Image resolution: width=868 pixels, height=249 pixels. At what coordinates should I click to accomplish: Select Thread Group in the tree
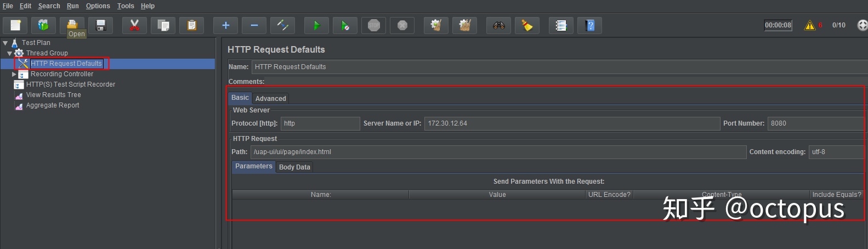(x=47, y=53)
